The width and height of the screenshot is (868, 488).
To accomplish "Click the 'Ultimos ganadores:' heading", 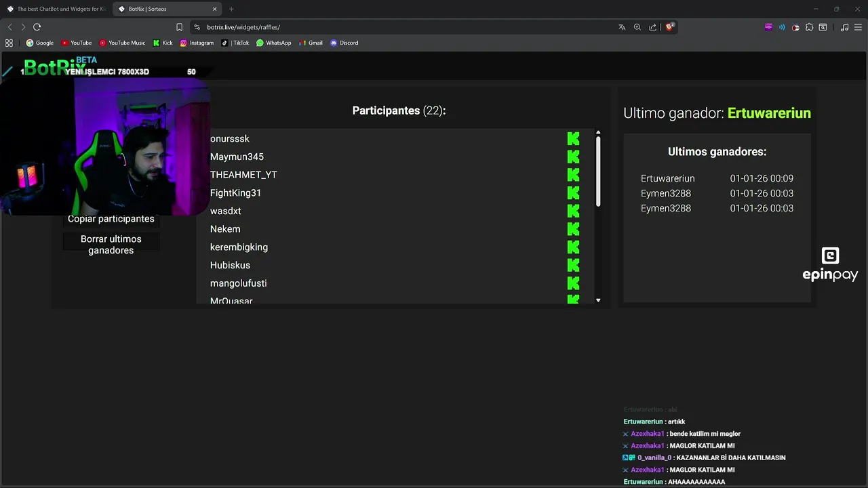I will (717, 152).
